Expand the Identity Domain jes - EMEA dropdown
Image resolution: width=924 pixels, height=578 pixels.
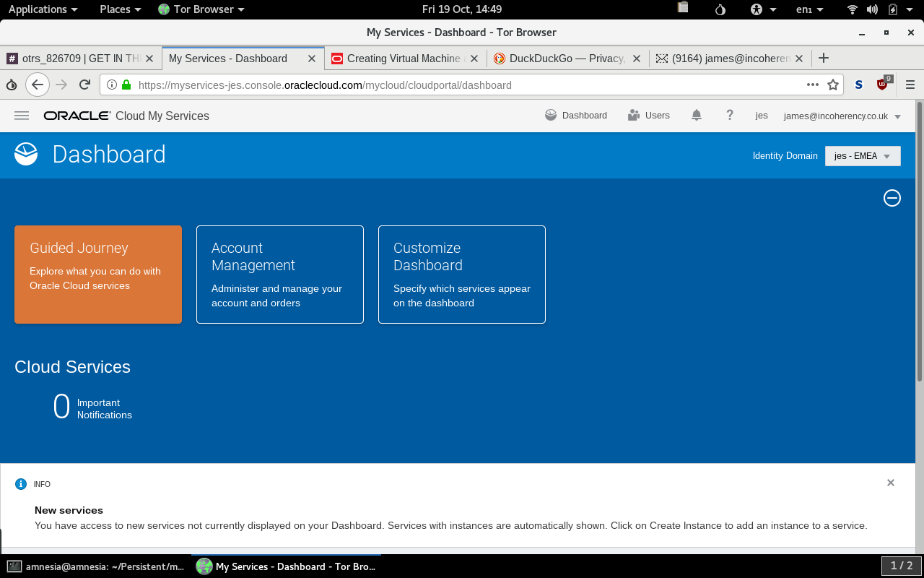coord(863,156)
